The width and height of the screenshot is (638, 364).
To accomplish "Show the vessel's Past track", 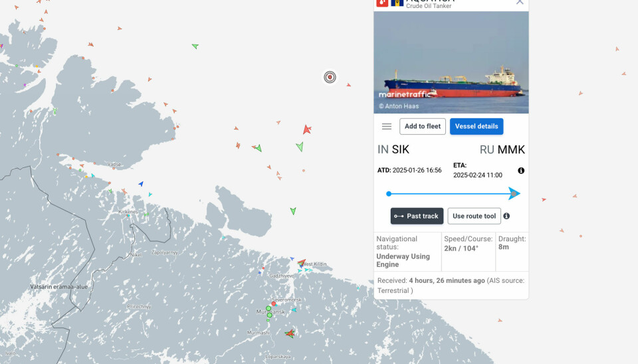I will tap(417, 216).
